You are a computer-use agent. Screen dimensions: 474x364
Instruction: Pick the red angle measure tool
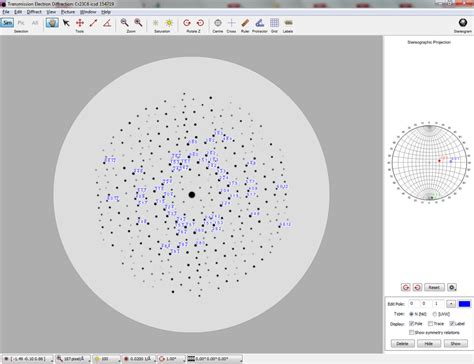pyautogui.click(x=107, y=23)
